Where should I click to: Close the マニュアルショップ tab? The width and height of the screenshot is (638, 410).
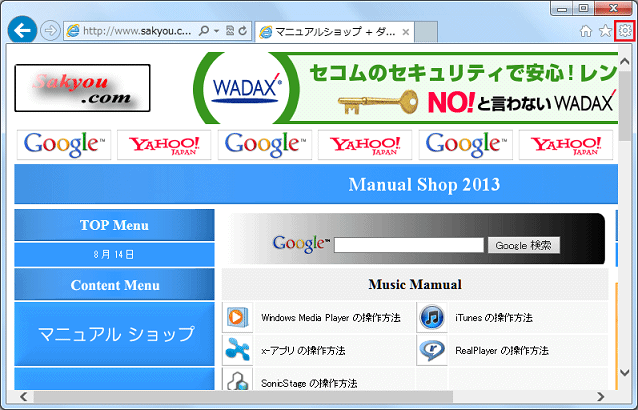(406, 32)
